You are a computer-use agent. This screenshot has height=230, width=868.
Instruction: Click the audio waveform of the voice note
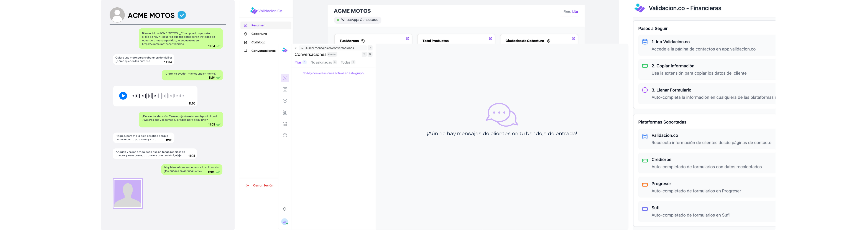(158, 96)
